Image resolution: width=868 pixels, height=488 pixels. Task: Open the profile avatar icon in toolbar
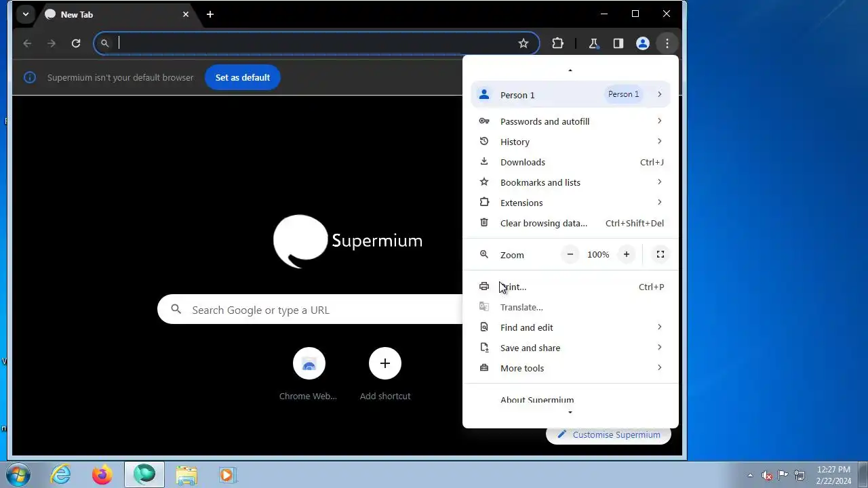tap(642, 43)
